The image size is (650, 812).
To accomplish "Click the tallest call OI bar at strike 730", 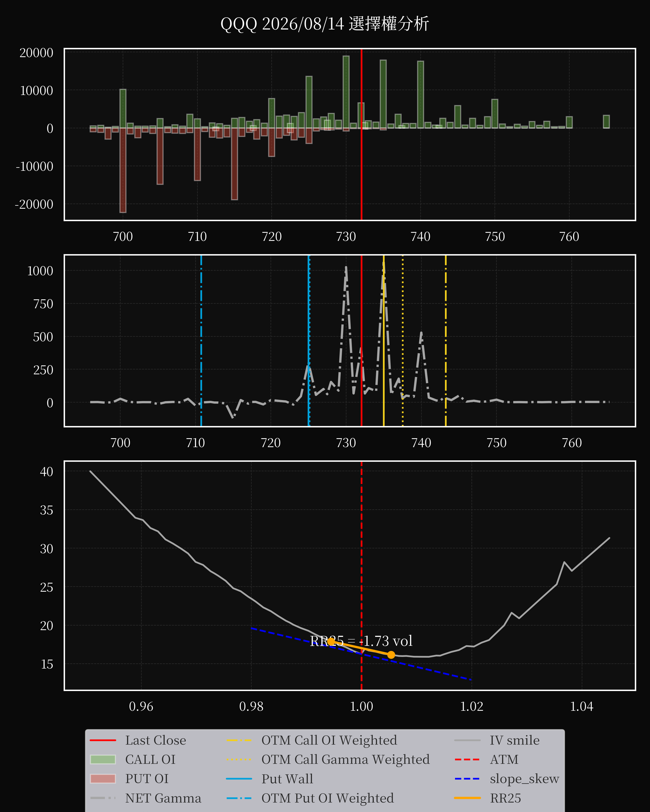I will click(x=346, y=92).
